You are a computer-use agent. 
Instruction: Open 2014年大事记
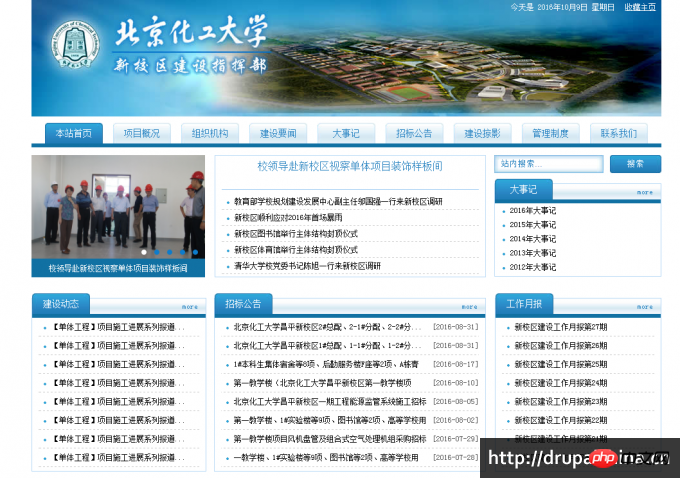tap(533, 239)
